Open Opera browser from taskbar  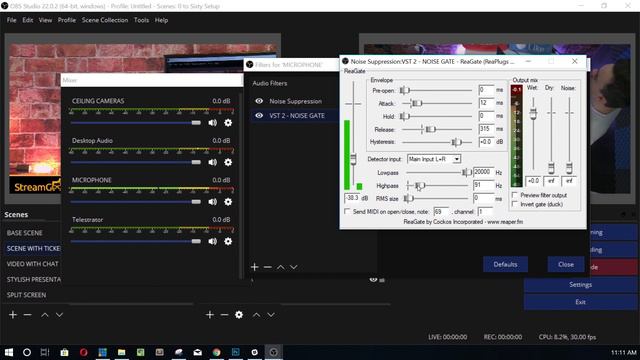84,352
